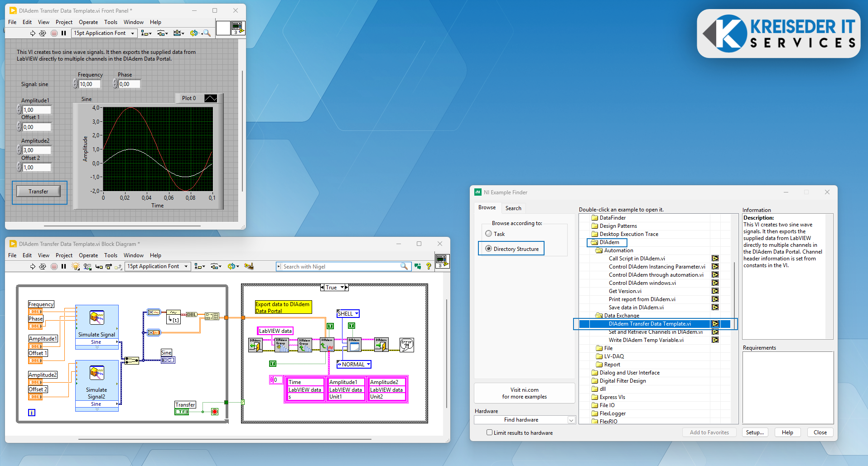This screenshot has height=466, width=868.
Task: Enable Limit results to hardware checkbox
Action: (x=489, y=432)
